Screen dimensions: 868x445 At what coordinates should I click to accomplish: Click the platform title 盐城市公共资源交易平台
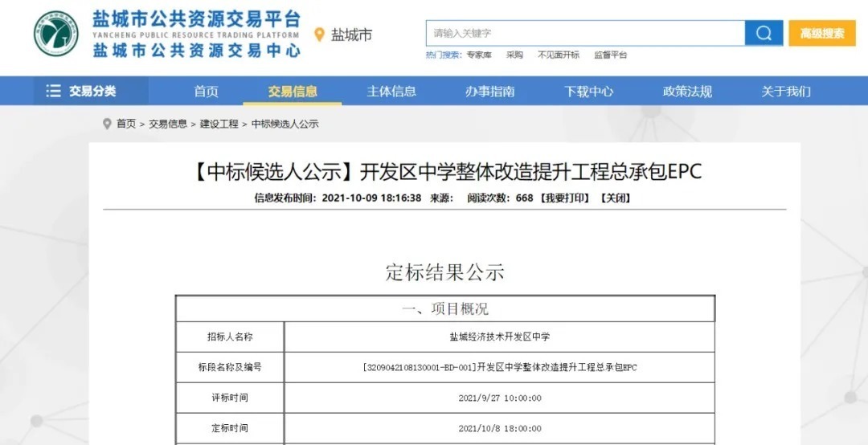point(197,20)
